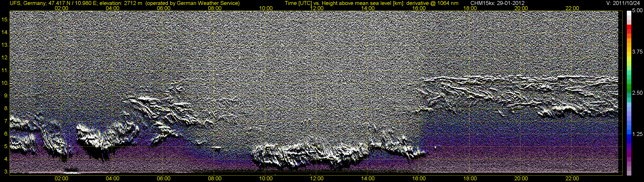Click the 5.00 value on the color scale

(x=637, y=10)
